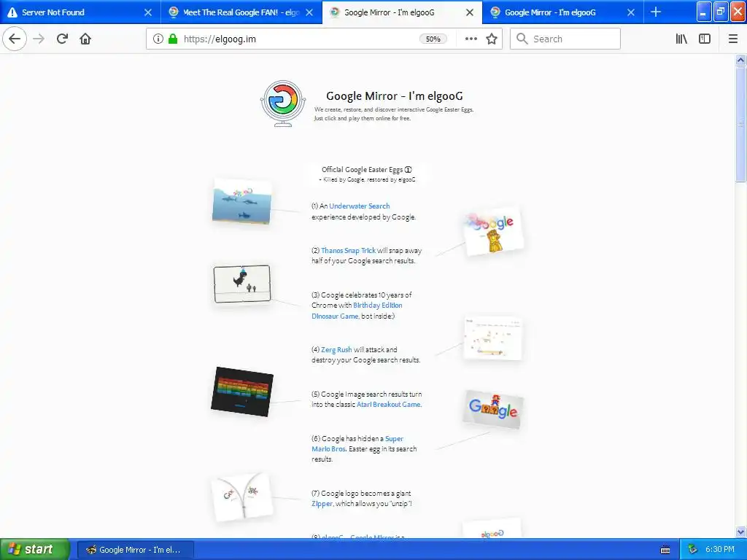Open the Zipper link
747x560 pixels.
click(322, 503)
